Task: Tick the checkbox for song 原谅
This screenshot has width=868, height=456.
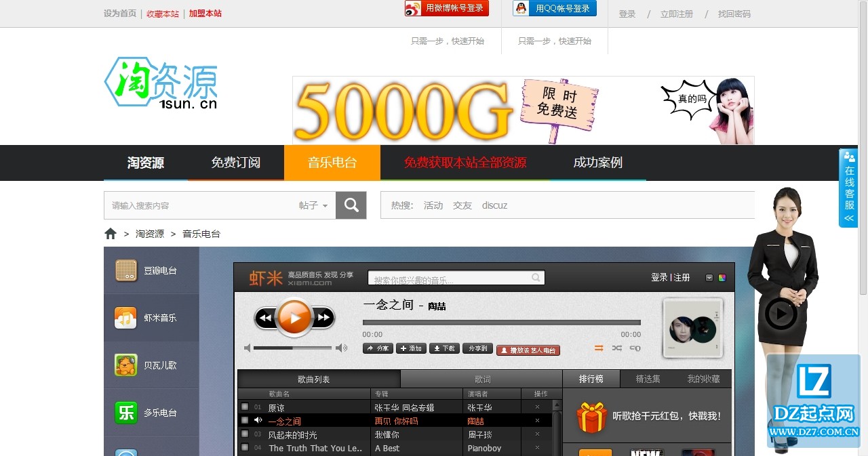Action: 245,407
